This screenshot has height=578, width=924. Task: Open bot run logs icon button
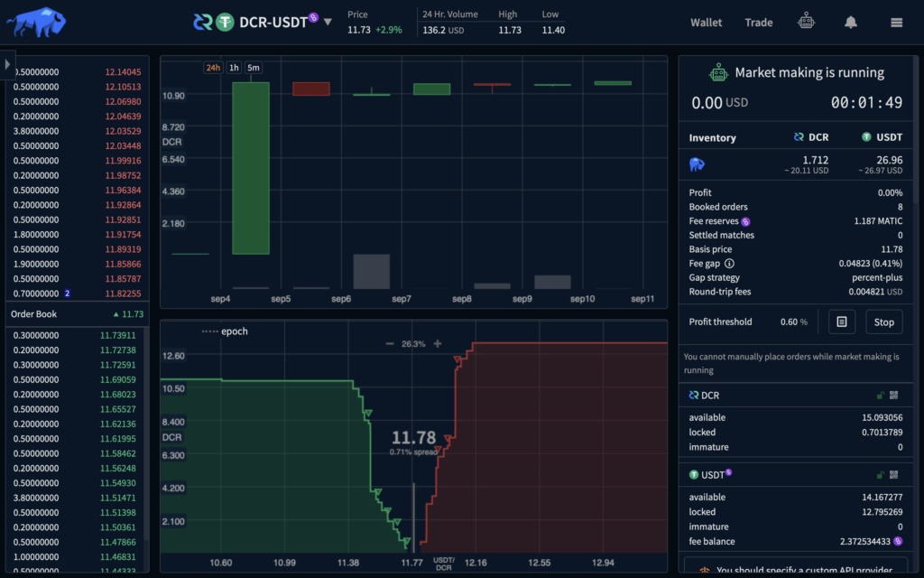[x=842, y=322]
